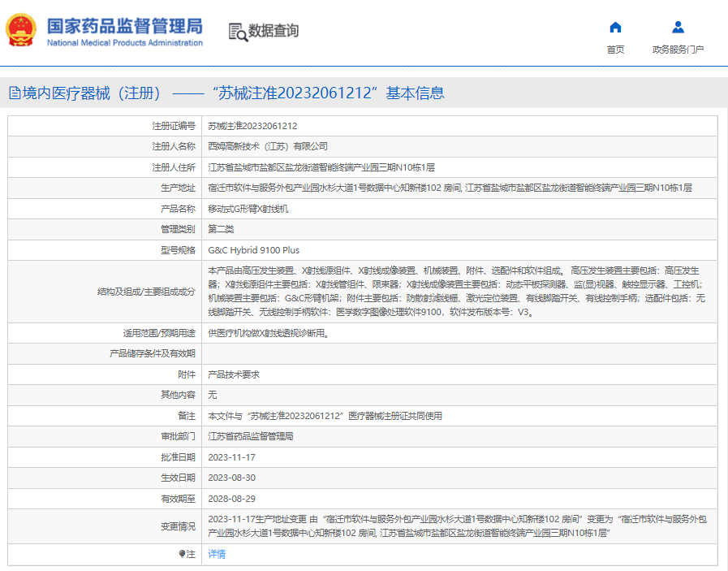Click the document icon before 境内医疗器械
The height and width of the screenshot is (571, 728).
click(15, 93)
